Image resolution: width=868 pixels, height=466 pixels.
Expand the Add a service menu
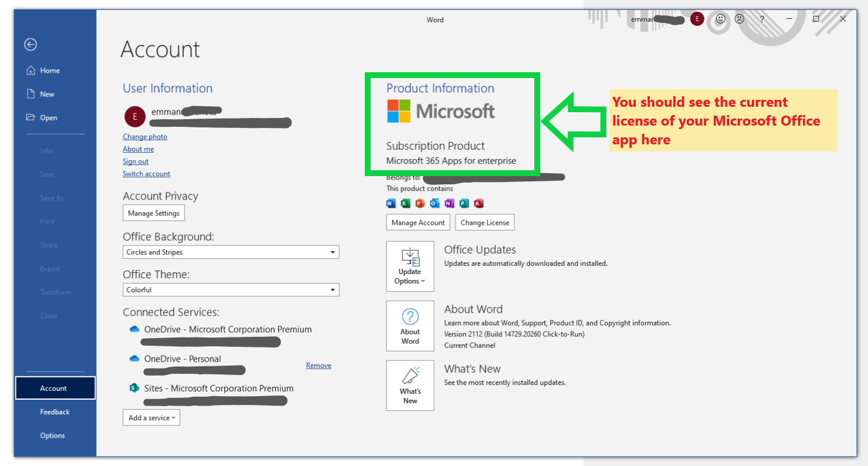tap(151, 418)
